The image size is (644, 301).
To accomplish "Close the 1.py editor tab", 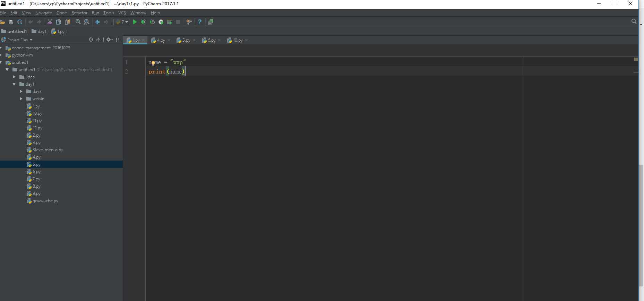I will tap(144, 40).
